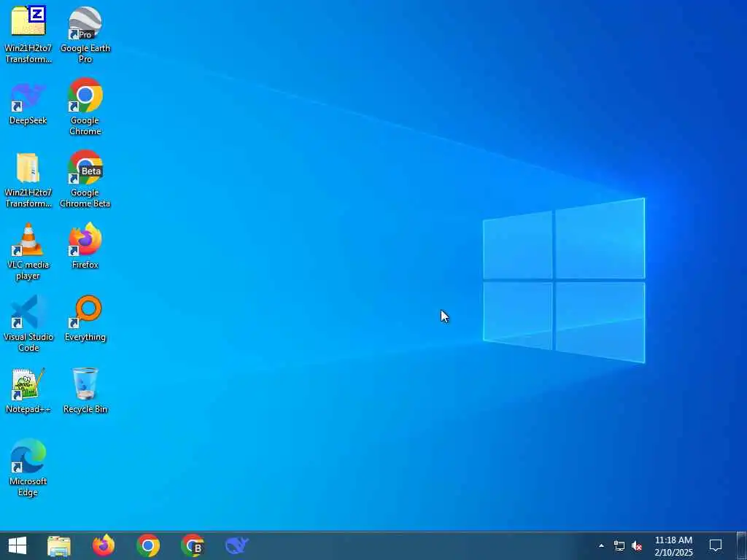
Task: Open the clock showing 11:18 AM
Action: click(673, 545)
